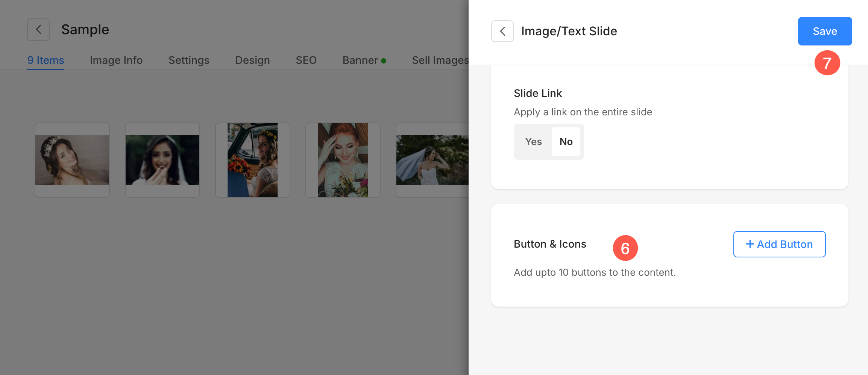Open the Settings tab

pyautogui.click(x=189, y=60)
